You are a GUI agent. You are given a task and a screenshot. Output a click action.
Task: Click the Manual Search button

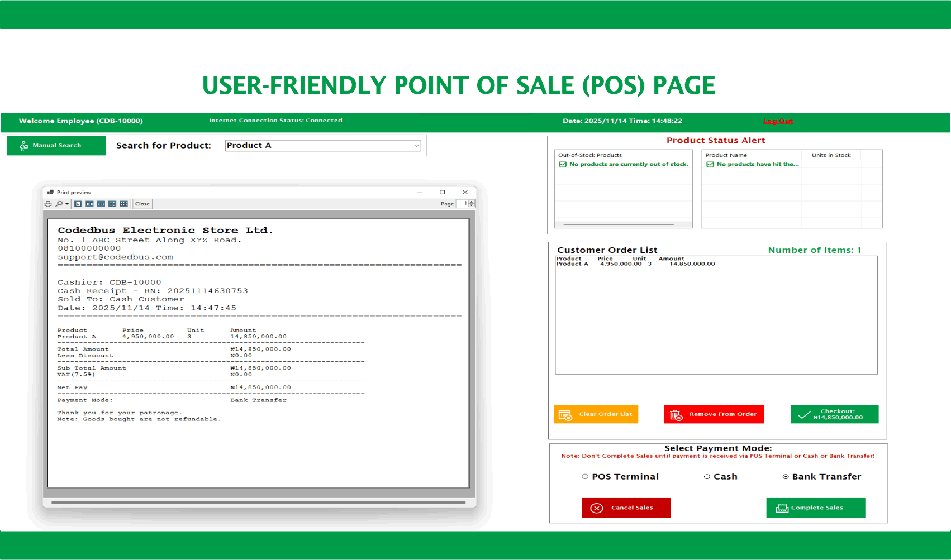pos(56,146)
